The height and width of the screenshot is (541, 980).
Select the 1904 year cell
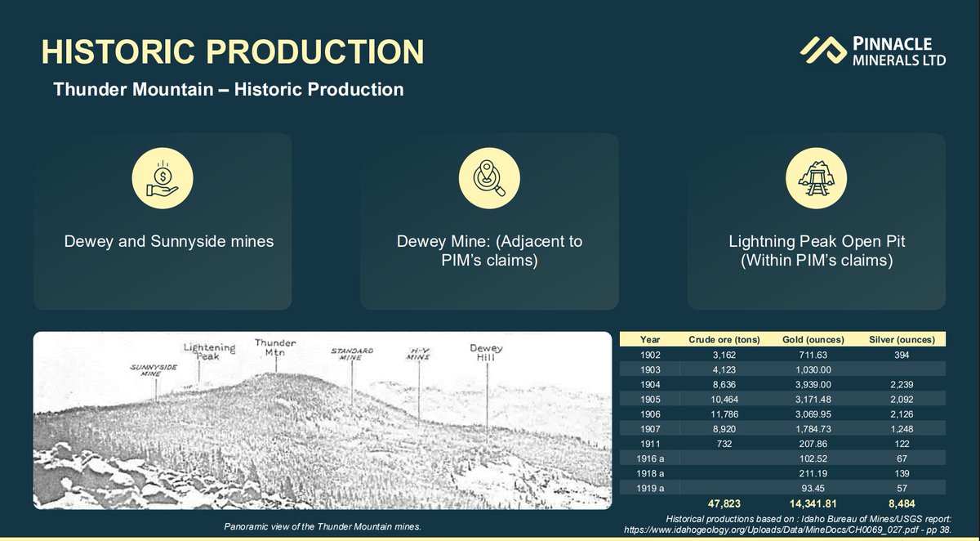pyautogui.click(x=650, y=384)
